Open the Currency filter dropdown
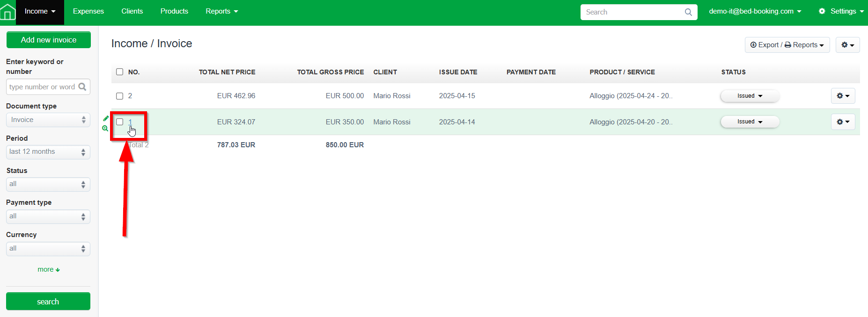The height and width of the screenshot is (317, 868). [x=48, y=249]
